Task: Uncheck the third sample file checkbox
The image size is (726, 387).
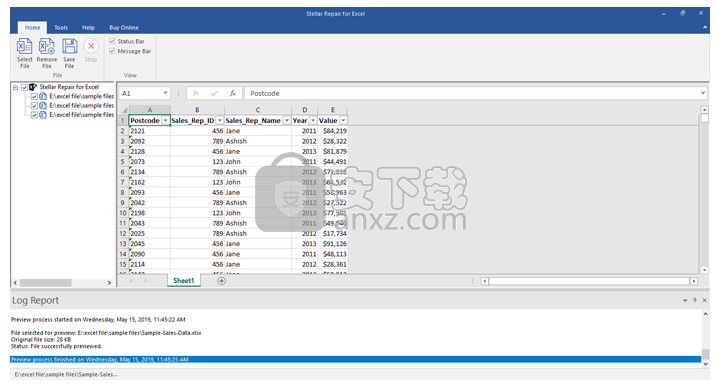Action: 34,115
